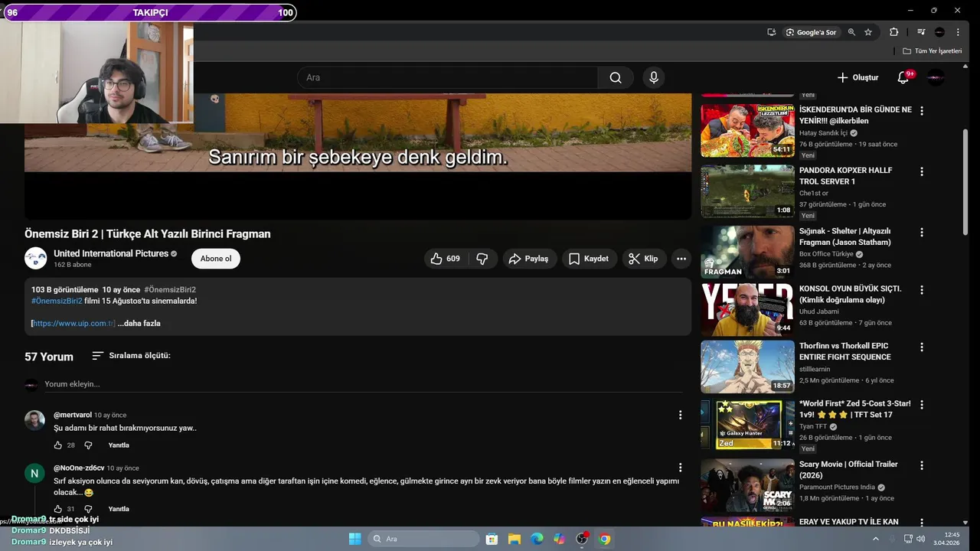Like the video with 609 likes

coord(446,259)
